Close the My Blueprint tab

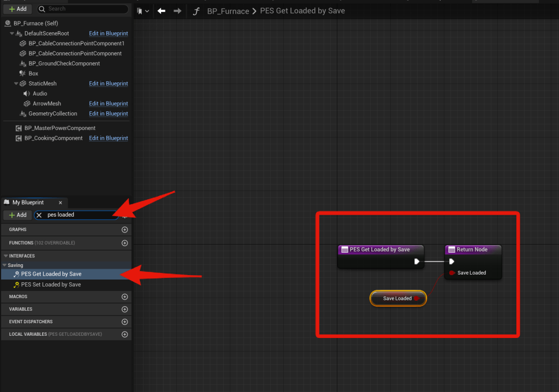click(61, 203)
